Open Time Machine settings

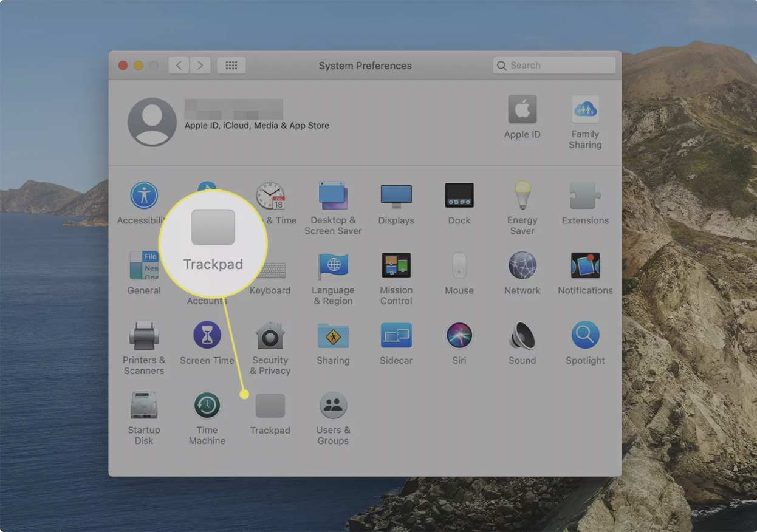pos(207,406)
